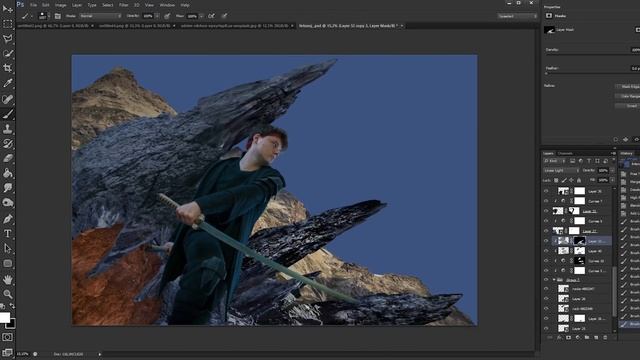The width and height of the screenshot is (640, 360).
Task: Select the Smudge tool
Action: click(7, 188)
